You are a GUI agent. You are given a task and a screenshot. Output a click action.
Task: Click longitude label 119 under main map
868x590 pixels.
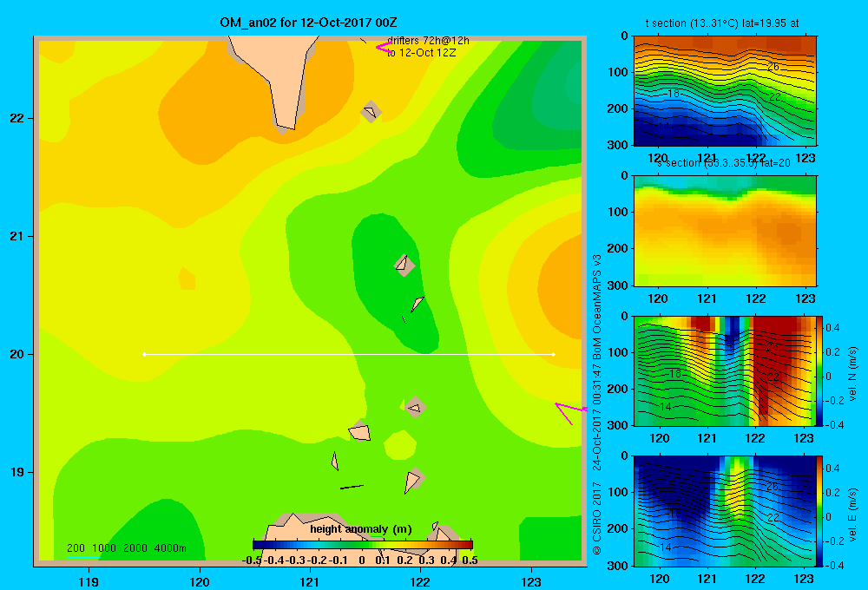(x=89, y=582)
